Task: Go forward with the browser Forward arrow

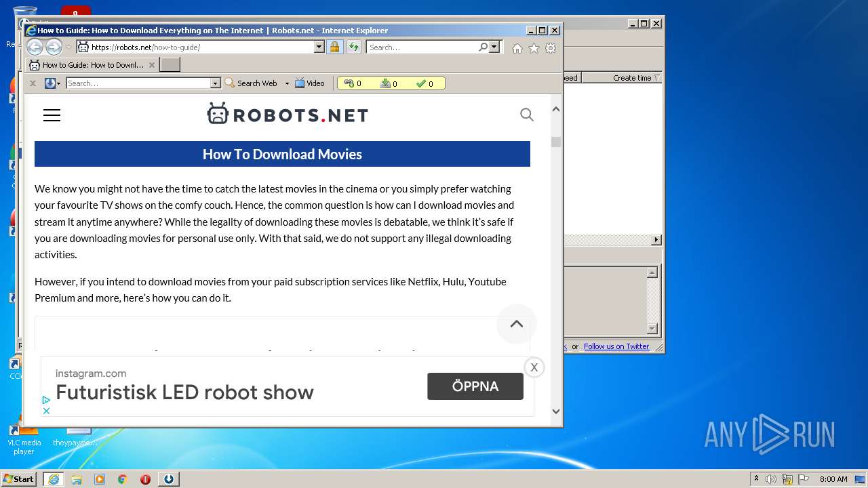Action: (54, 47)
